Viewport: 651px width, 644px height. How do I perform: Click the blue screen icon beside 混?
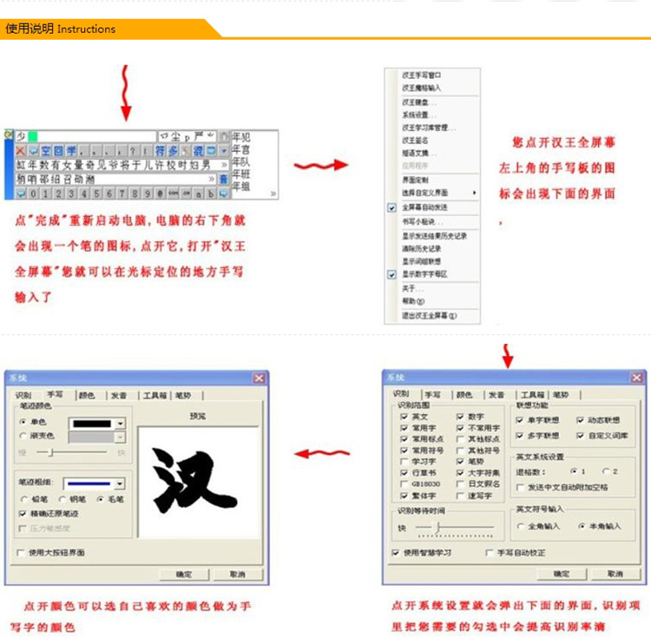[211, 151]
